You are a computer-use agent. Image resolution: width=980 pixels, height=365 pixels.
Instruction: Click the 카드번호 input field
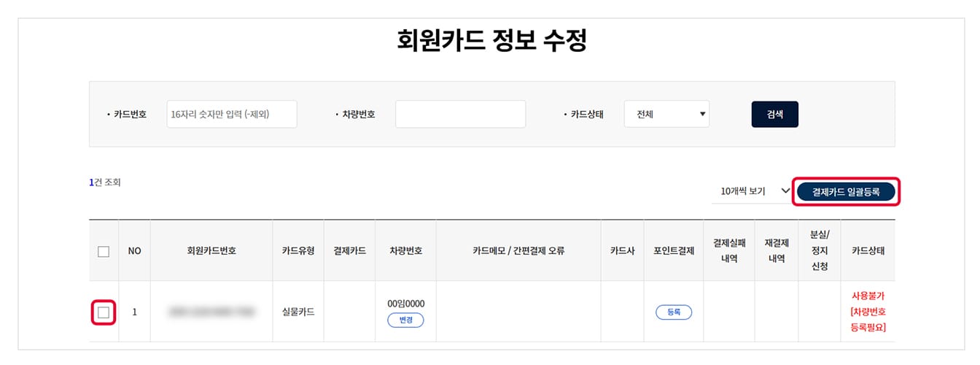[232, 115]
